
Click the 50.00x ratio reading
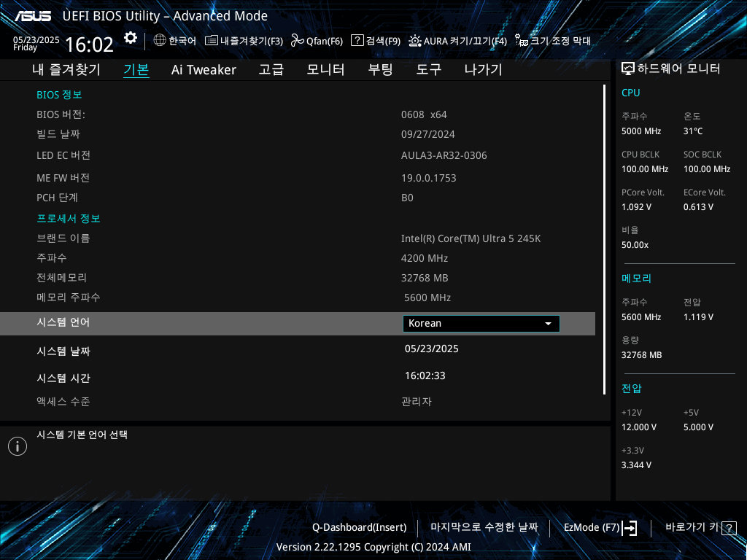point(635,245)
